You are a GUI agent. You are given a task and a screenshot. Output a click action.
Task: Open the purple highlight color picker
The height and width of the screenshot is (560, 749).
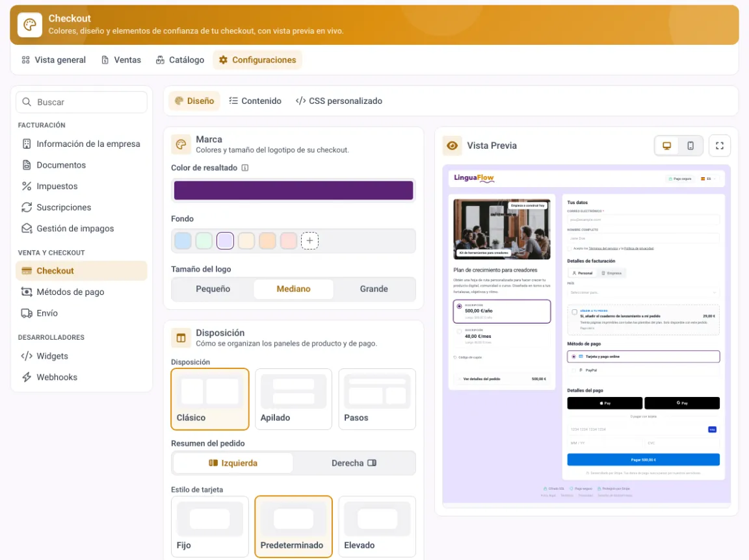pos(293,190)
